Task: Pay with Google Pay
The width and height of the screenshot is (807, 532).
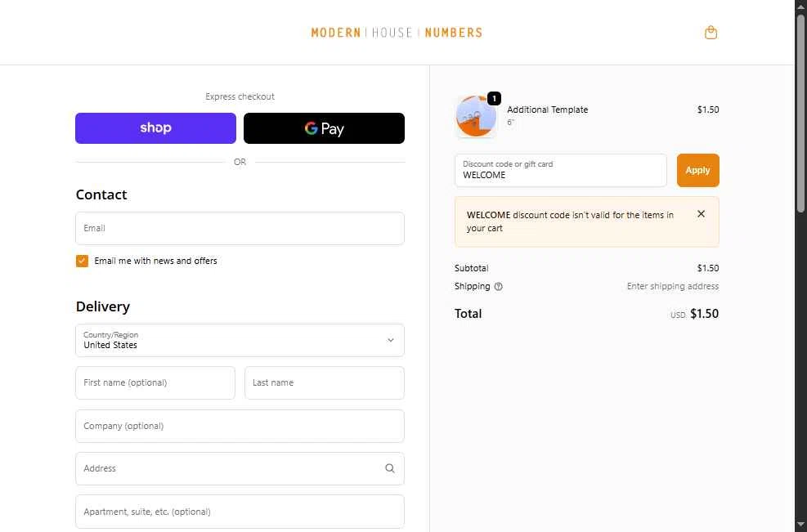Action: coord(324,128)
